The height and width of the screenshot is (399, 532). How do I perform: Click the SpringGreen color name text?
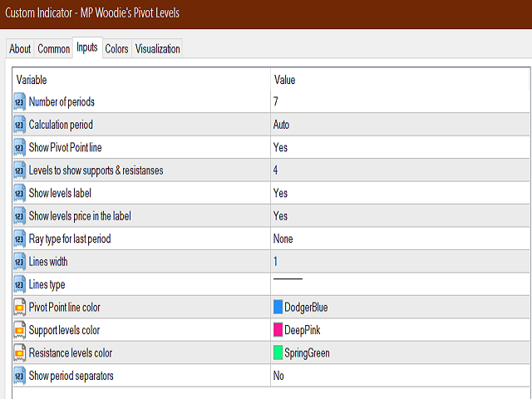(x=307, y=353)
